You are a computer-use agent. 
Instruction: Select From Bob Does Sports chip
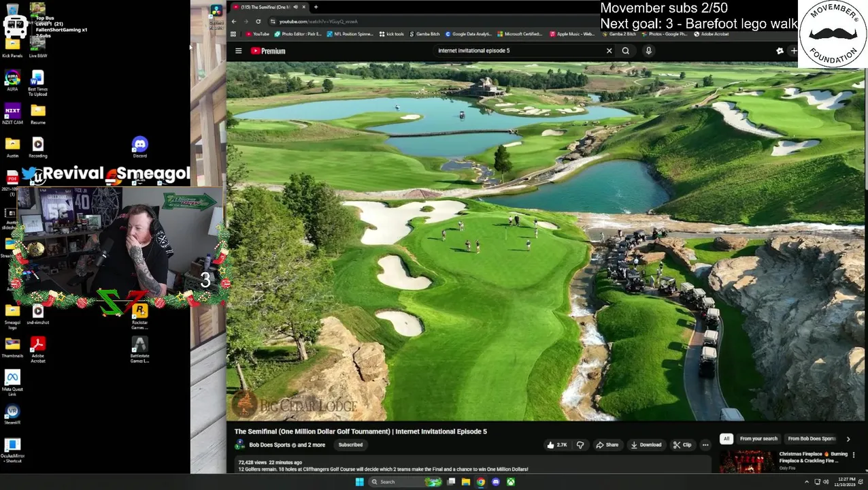(x=811, y=439)
